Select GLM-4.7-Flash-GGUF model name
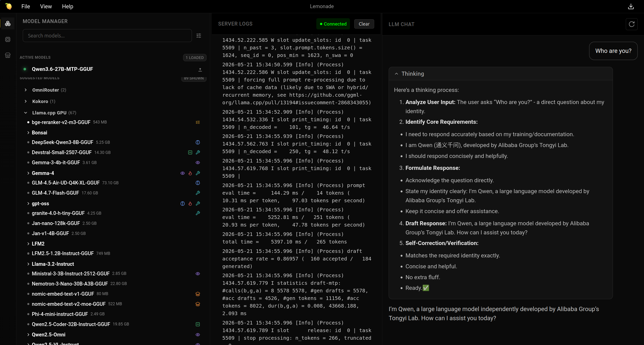Image resolution: width=644 pixels, height=345 pixels. pyautogui.click(x=55, y=193)
